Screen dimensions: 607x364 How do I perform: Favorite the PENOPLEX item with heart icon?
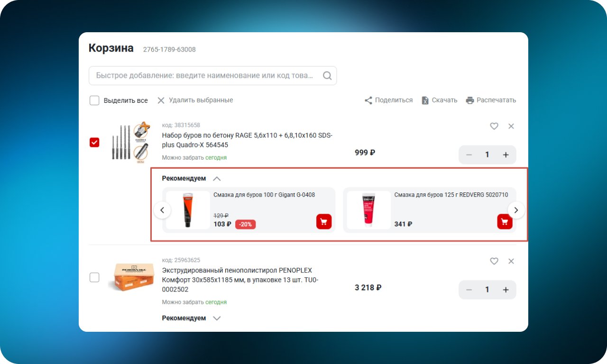click(494, 261)
